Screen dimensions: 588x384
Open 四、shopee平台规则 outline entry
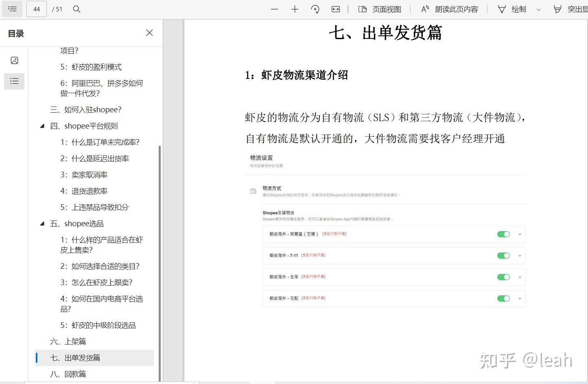84,126
